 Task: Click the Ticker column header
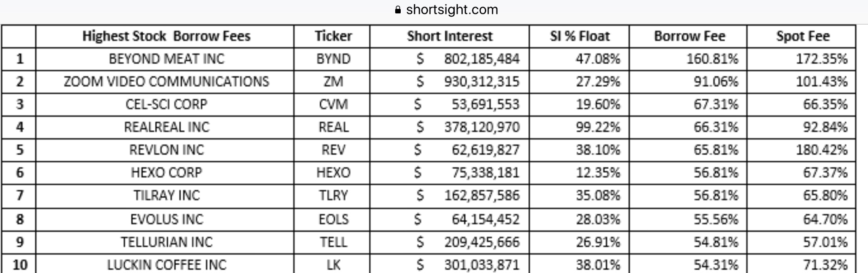pos(333,36)
